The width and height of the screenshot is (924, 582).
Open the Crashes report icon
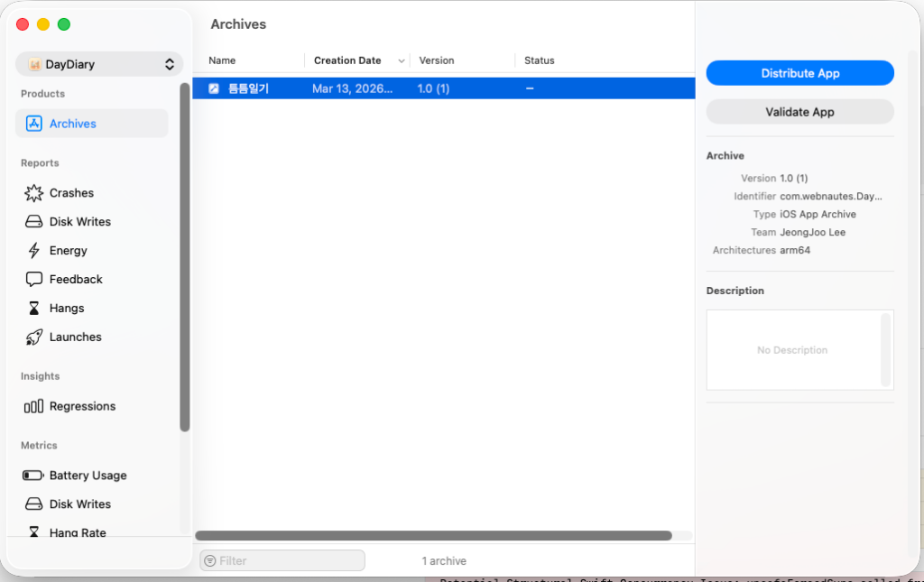point(33,193)
